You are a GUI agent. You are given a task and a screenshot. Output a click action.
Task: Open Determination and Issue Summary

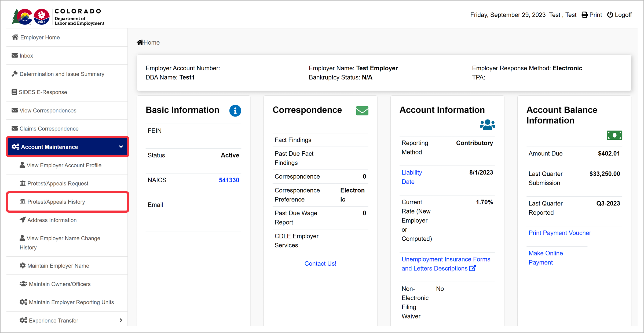62,74
